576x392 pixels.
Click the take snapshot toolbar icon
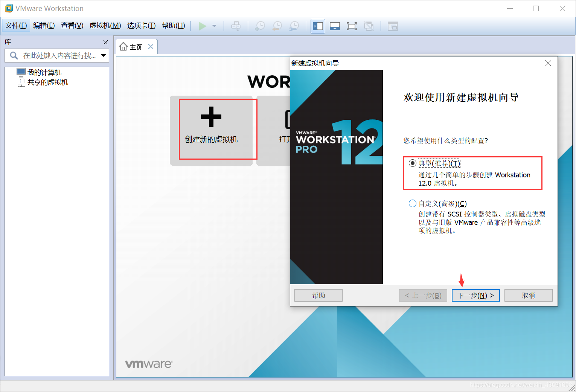click(x=260, y=26)
